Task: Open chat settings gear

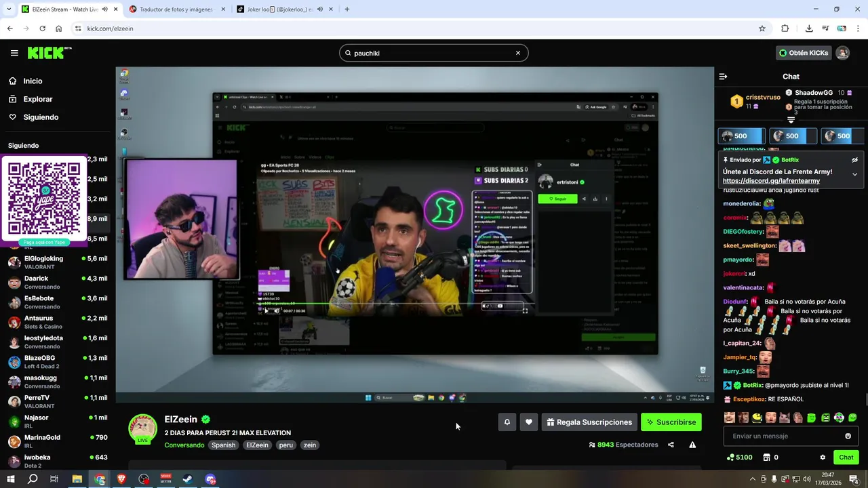Action: (x=823, y=457)
